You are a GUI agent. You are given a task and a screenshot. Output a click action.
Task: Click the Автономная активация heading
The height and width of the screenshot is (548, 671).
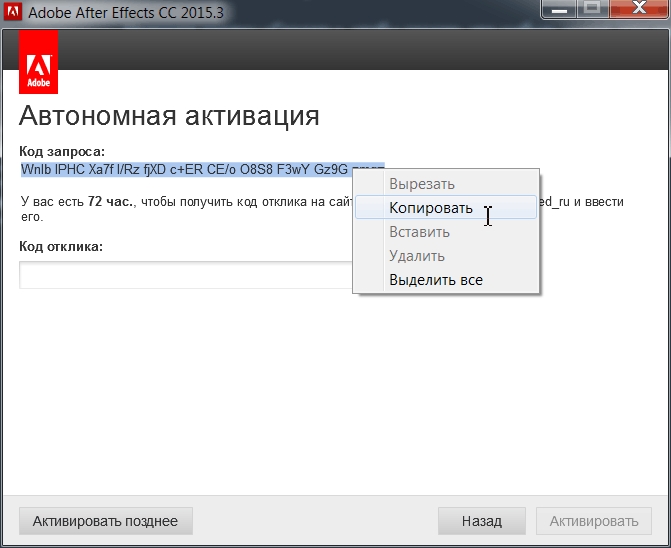(169, 115)
